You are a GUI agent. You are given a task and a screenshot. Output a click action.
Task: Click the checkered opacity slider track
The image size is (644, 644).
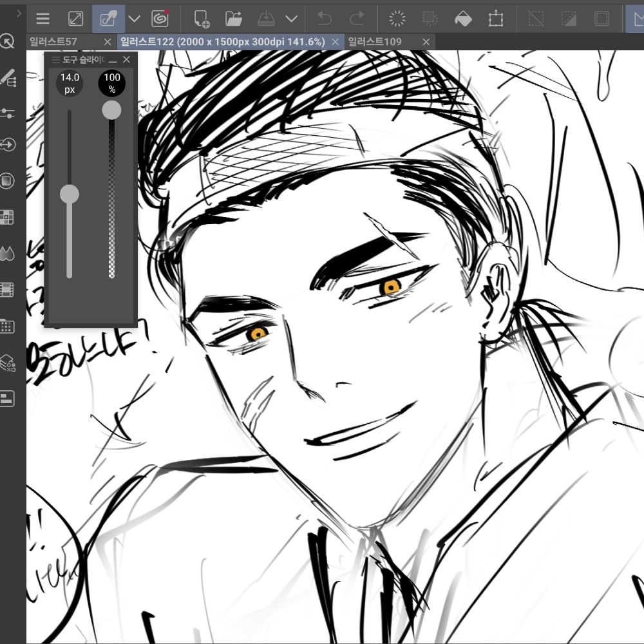click(x=111, y=199)
